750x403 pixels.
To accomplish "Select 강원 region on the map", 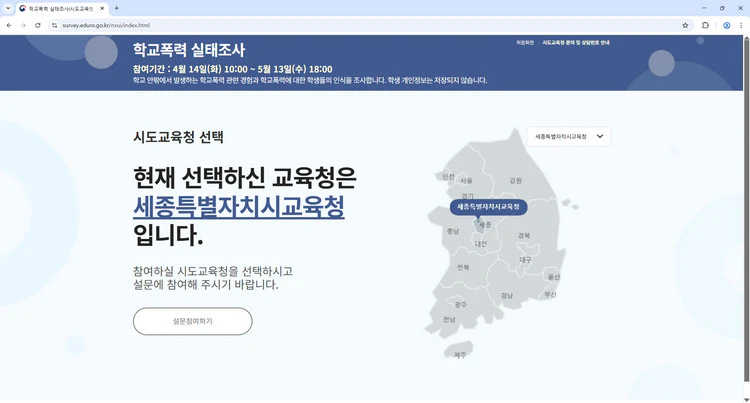I will coord(516,181).
